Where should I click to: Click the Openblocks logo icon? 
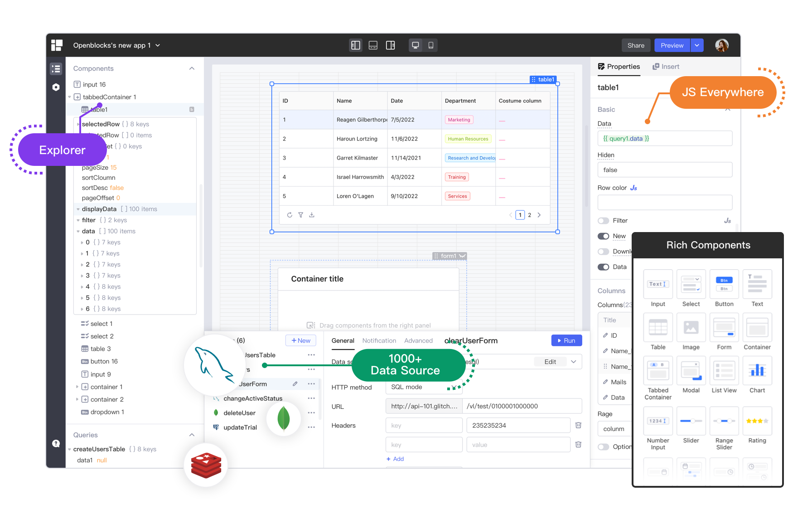(x=57, y=45)
